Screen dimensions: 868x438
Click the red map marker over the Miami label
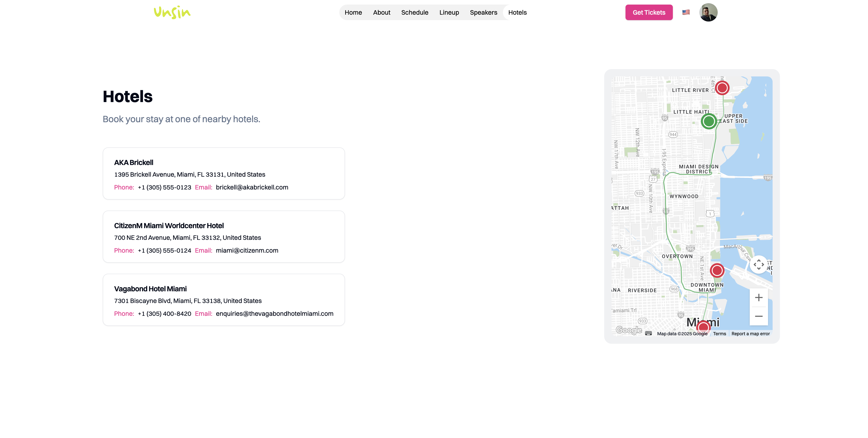point(703,327)
